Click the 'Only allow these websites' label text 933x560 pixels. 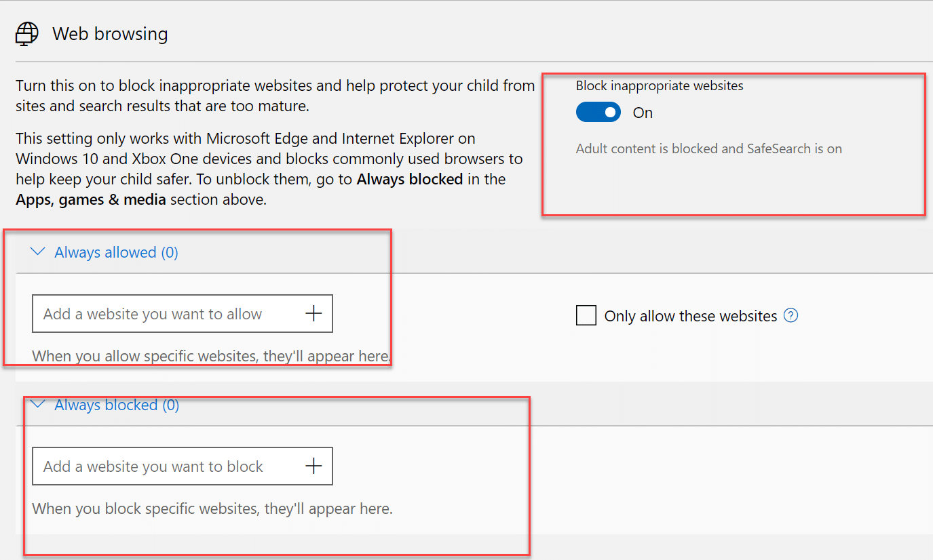(690, 317)
